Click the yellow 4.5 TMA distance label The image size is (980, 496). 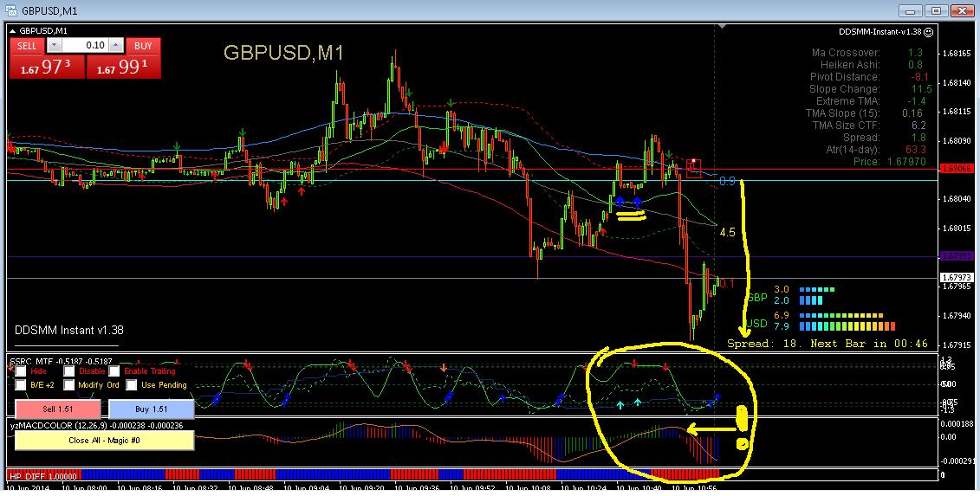tap(728, 232)
